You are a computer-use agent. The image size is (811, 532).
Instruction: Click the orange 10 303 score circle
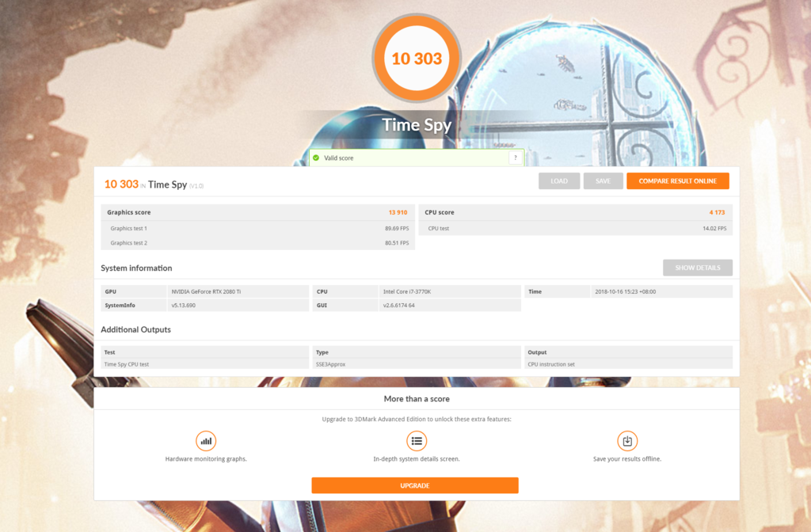417,58
